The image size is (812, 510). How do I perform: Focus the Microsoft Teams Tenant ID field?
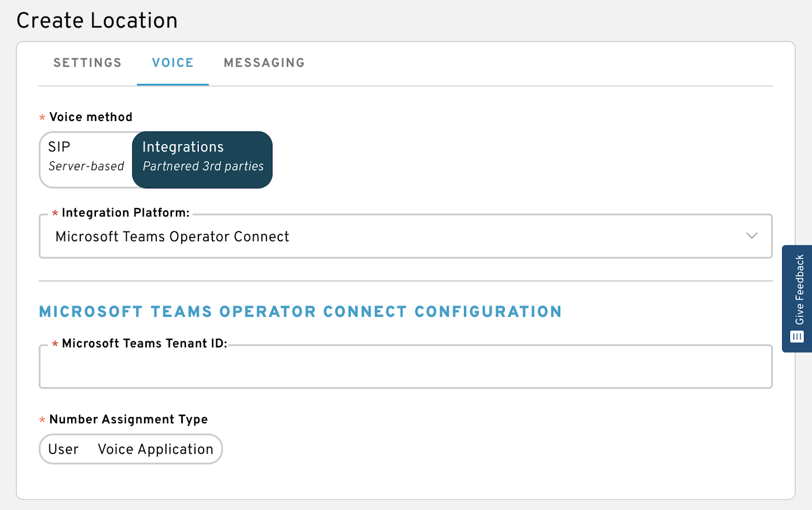[405, 367]
